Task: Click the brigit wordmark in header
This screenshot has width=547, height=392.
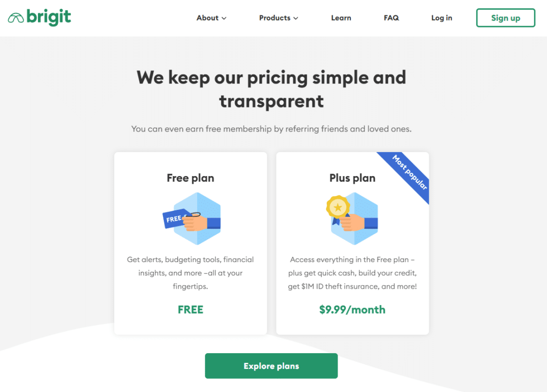Action: click(x=49, y=17)
